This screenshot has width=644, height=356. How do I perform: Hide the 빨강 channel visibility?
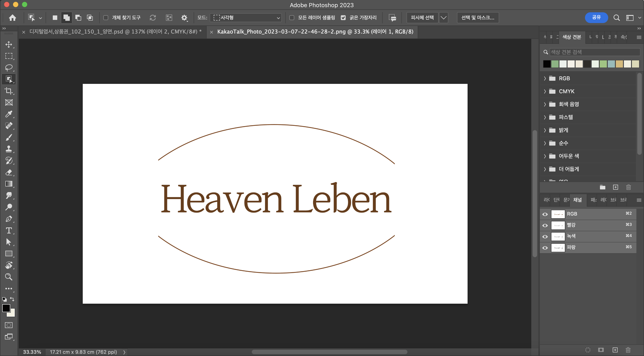[545, 225]
